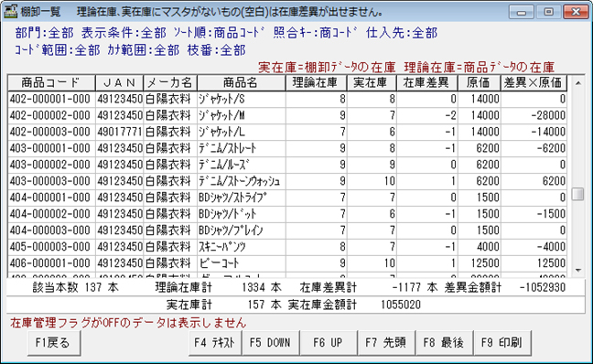Click the 理論在庫計 value 1334
The width and height of the screenshot is (593, 364).
(253, 288)
